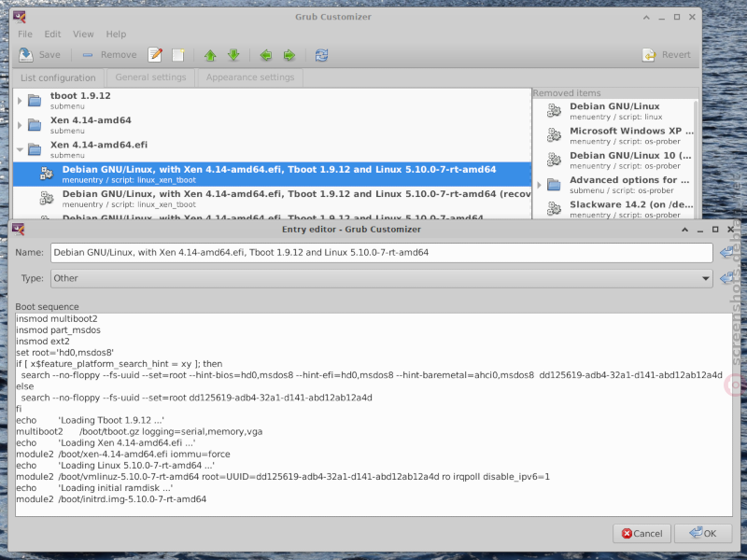This screenshot has width=747, height=560.
Task: Click gear icon of selected Debian rt-amd64 entry
Action: (x=46, y=174)
